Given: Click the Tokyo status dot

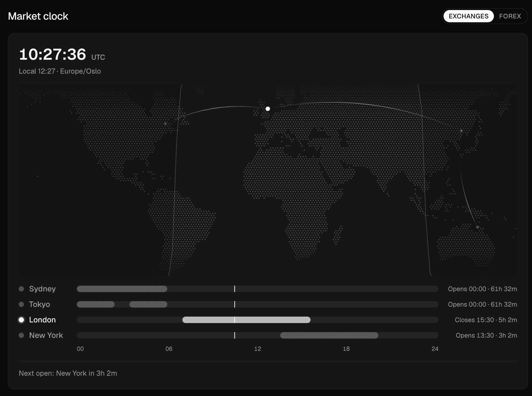Looking at the screenshot, I should click(x=21, y=304).
